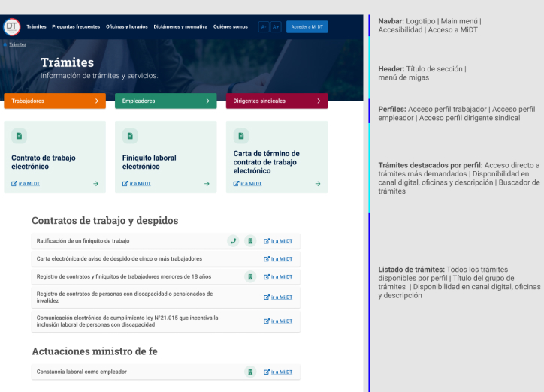The width and height of the screenshot is (544, 392).
Task: Increase font size with A+ button
Action: (x=276, y=27)
